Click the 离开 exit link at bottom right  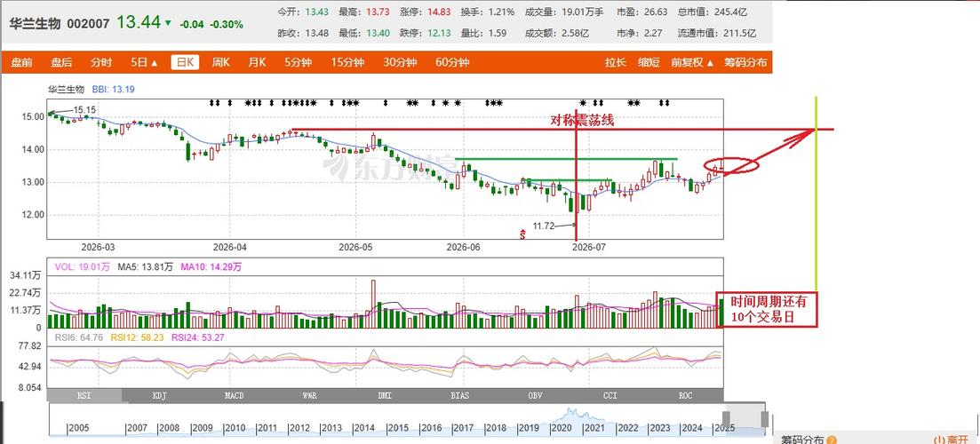(956, 440)
